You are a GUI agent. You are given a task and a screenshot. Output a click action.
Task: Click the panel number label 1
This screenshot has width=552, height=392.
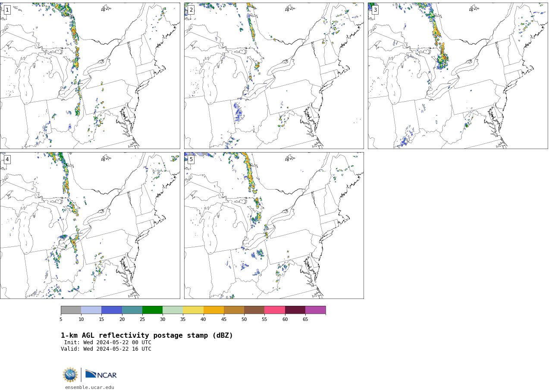[7, 10]
